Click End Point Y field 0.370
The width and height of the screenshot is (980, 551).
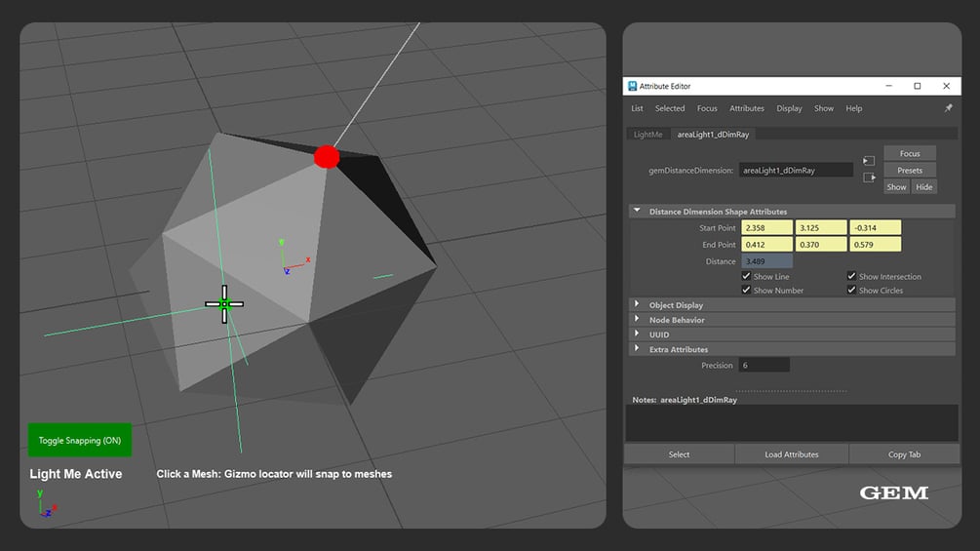821,244
